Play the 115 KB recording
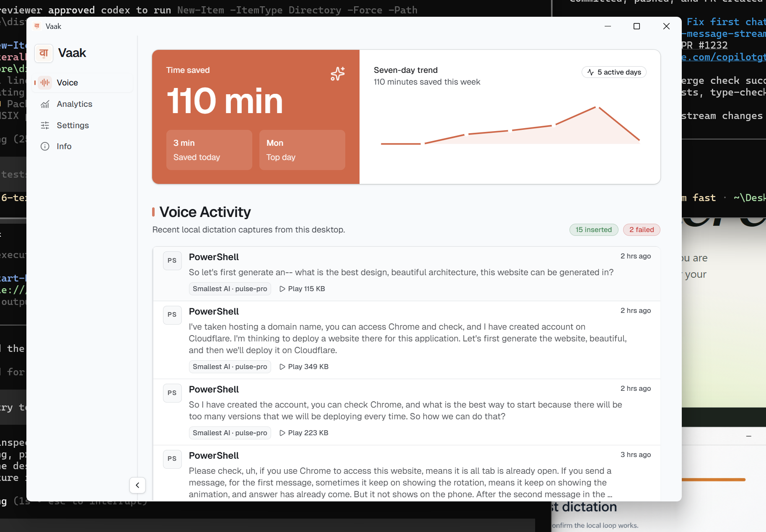This screenshot has width=766, height=532. [302, 289]
